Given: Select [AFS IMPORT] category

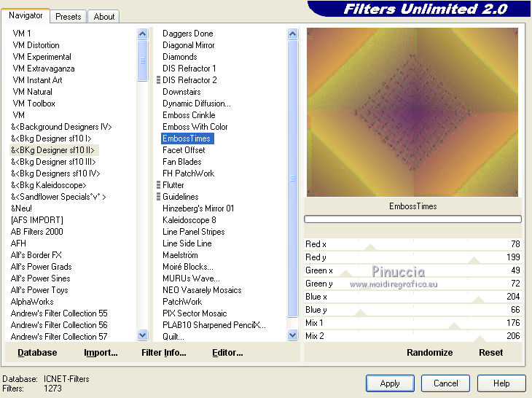Looking at the screenshot, I should (x=37, y=220).
